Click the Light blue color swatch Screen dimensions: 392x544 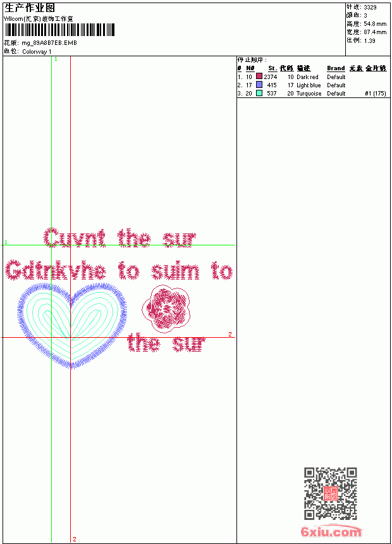click(x=259, y=84)
